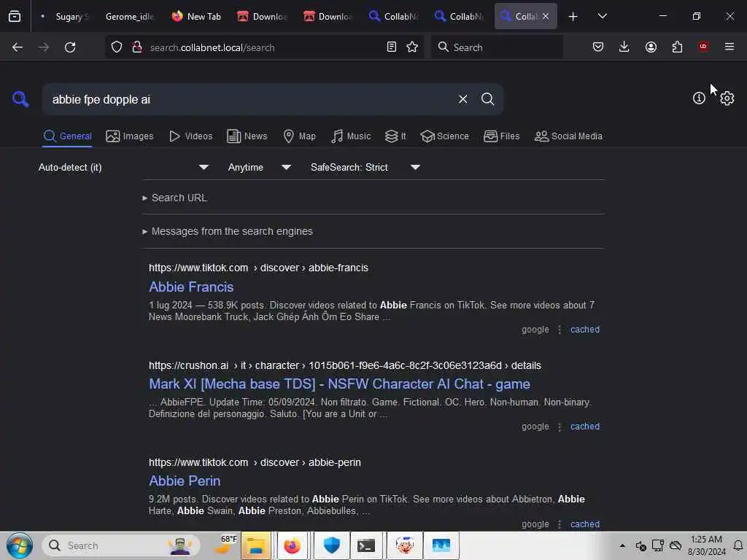Select the General category tab
This screenshot has width=747, height=560.
(67, 136)
